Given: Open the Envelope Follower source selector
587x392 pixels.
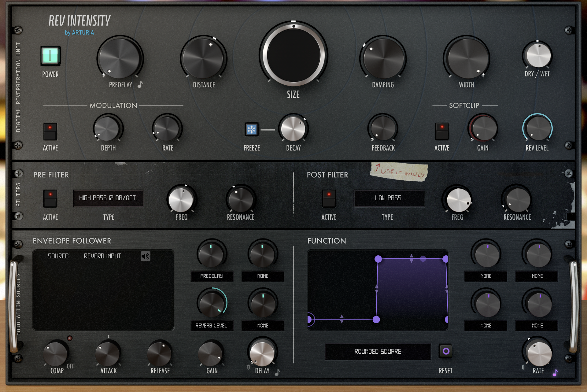Looking at the screenshot, I should pyautogui.click(x=102, y=256).
